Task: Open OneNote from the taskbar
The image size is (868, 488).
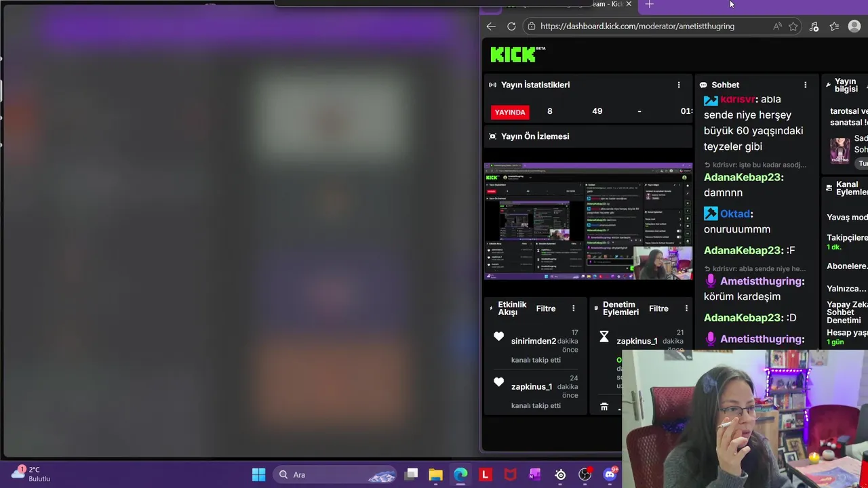Action: pos(535,474)
